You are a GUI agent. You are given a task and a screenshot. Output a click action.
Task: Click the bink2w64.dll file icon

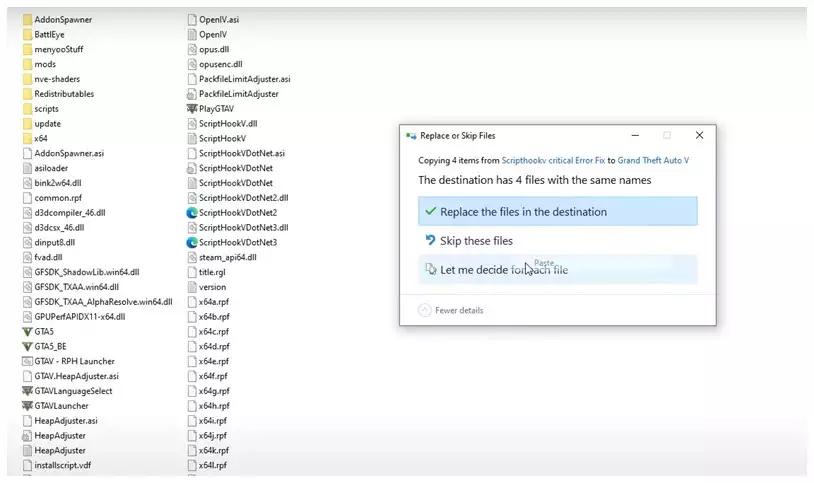[28, 183]
